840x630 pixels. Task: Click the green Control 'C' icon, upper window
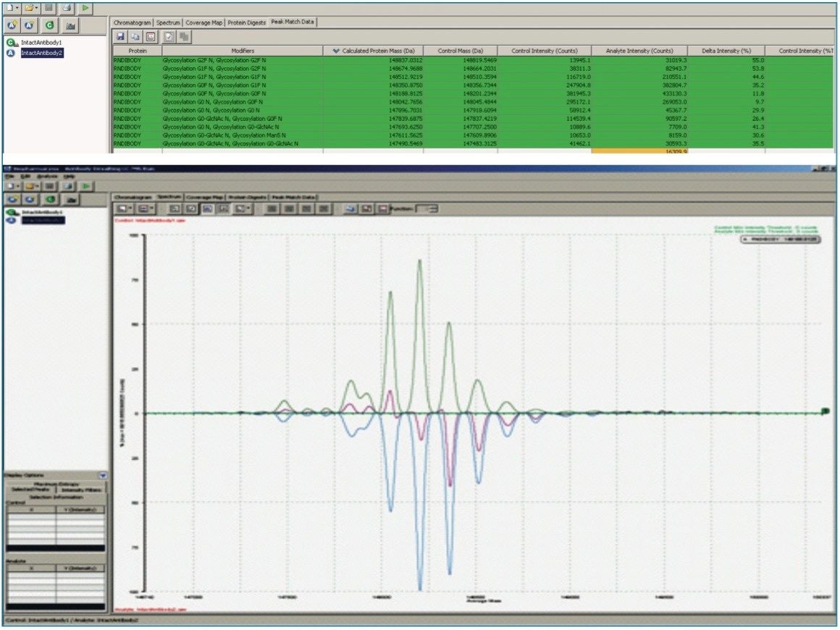click(x=49, y=25)
